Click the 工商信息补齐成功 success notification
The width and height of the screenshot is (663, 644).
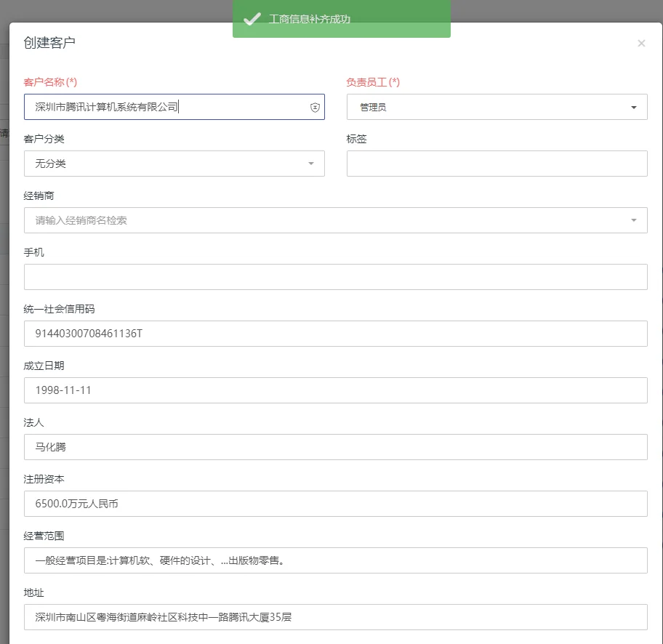click(x=341, y=19)
